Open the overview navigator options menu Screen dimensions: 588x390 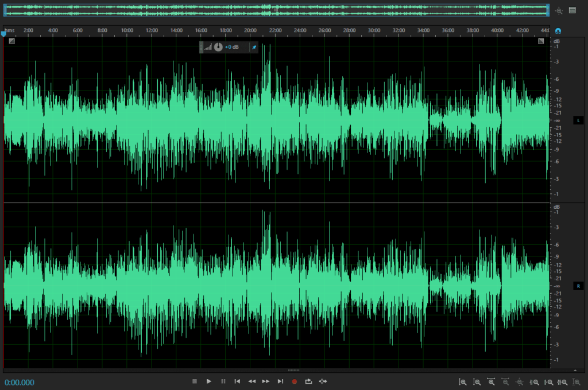click(x=572, y=10)
